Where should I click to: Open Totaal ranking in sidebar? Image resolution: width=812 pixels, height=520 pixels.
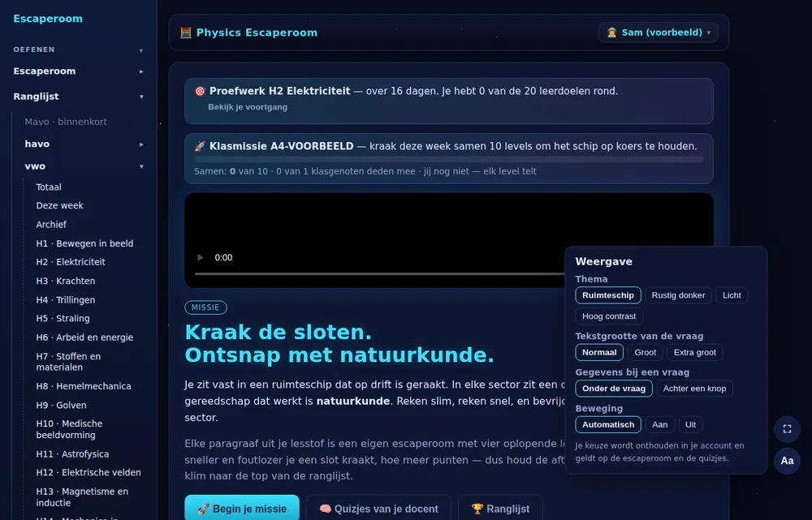coord(49,187)
